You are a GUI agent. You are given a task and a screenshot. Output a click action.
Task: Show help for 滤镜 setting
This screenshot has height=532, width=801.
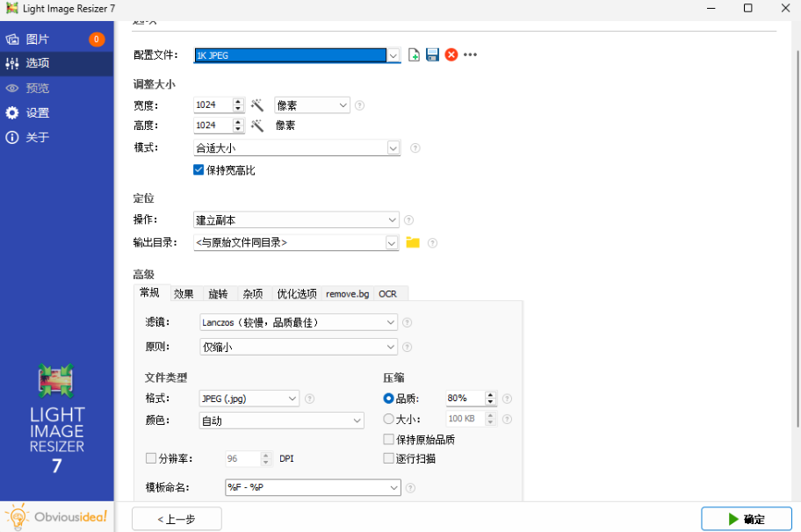[x=408, y=323]
